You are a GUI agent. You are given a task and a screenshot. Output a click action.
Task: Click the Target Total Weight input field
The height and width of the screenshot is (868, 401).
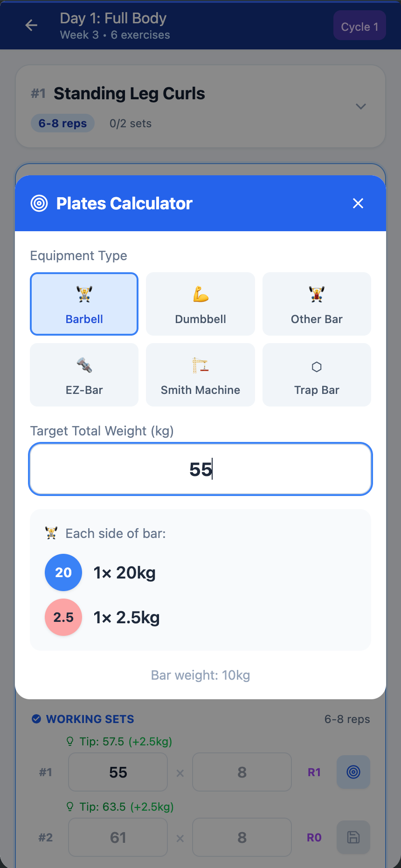click(200, 469)
